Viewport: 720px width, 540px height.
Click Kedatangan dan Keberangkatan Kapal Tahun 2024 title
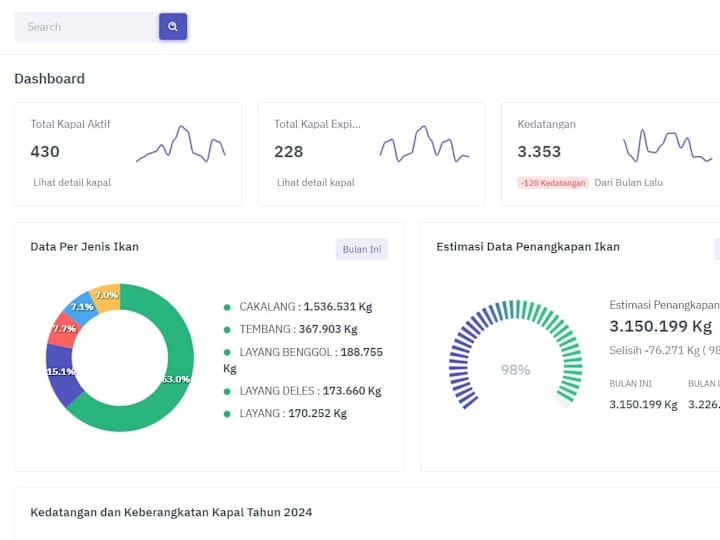[x=171, y=512]
